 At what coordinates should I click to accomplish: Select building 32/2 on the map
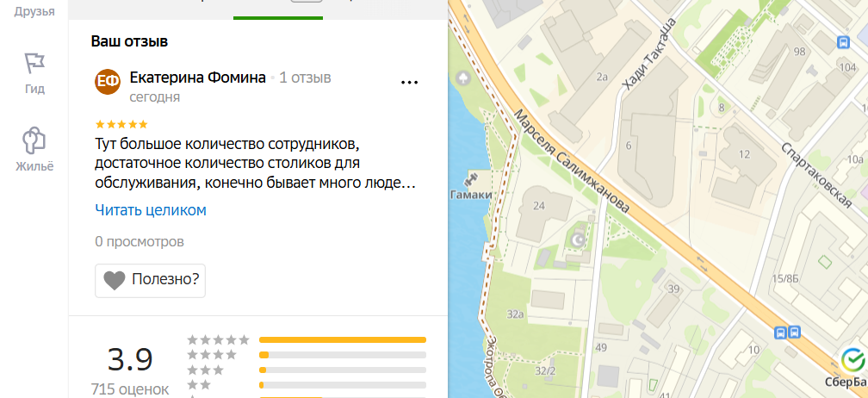point(545,370)
